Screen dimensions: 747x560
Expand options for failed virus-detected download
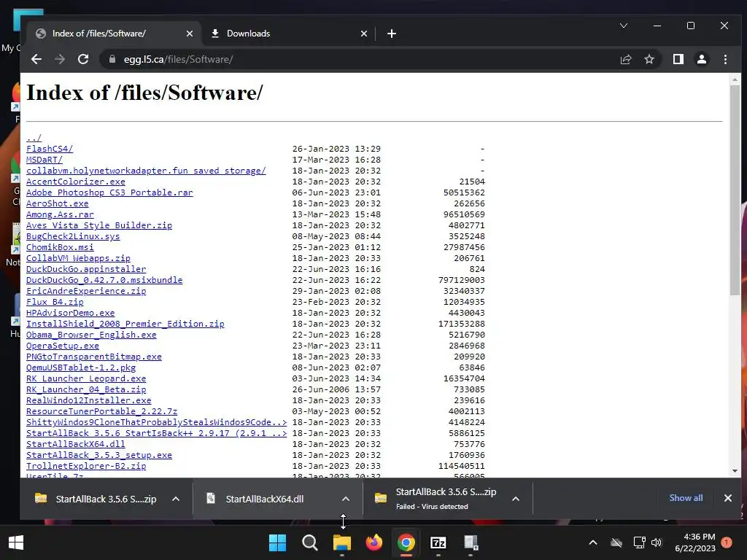click(x=516, y=499)
